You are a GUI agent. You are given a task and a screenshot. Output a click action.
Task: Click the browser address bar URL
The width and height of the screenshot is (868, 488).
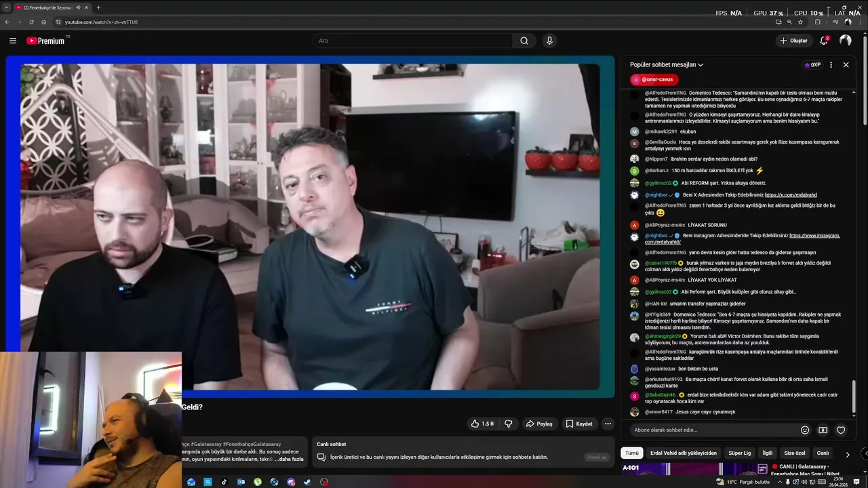pyautogui.click(x=101, y=22)
